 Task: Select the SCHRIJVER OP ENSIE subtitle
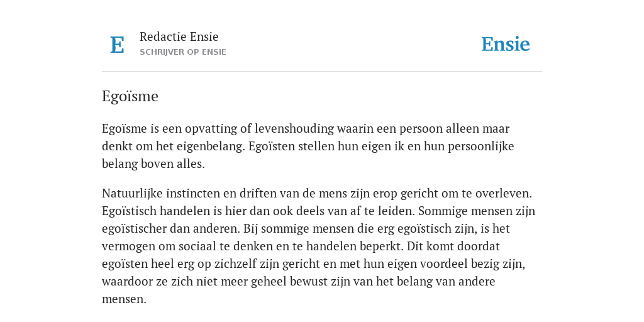(x=183, y=52)
